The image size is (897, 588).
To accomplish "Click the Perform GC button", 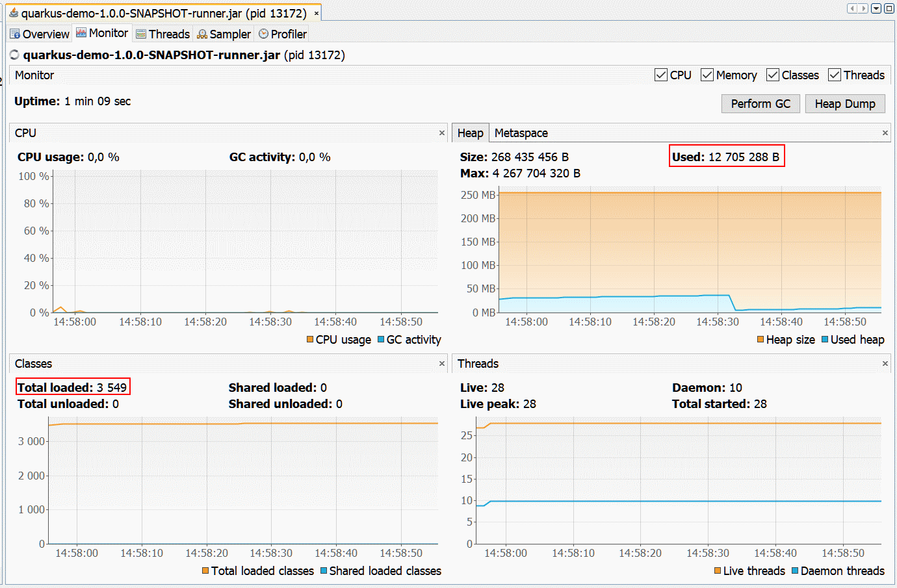I will tap(760, 104).
